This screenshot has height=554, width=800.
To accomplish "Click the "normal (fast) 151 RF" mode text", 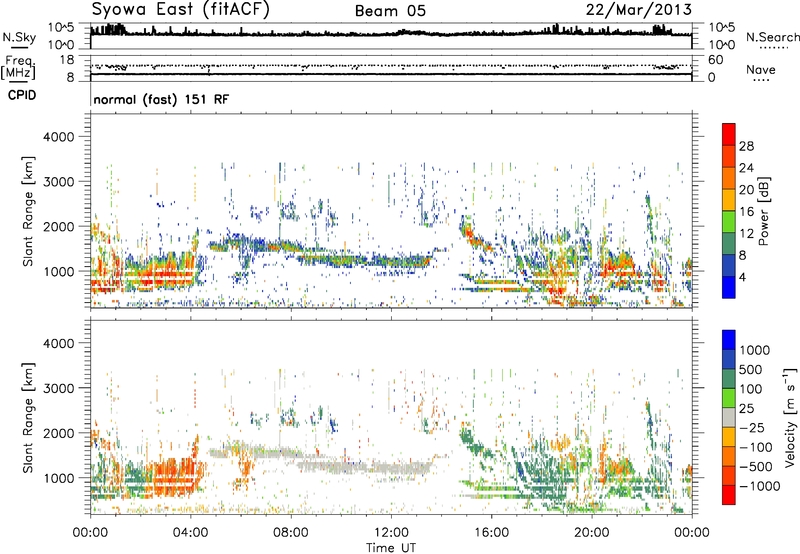I will pyautogui.click(x=161, y=99).
